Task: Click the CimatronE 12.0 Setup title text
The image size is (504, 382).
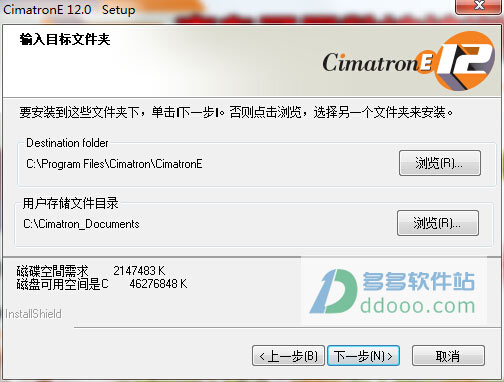Action: point(69,9)
